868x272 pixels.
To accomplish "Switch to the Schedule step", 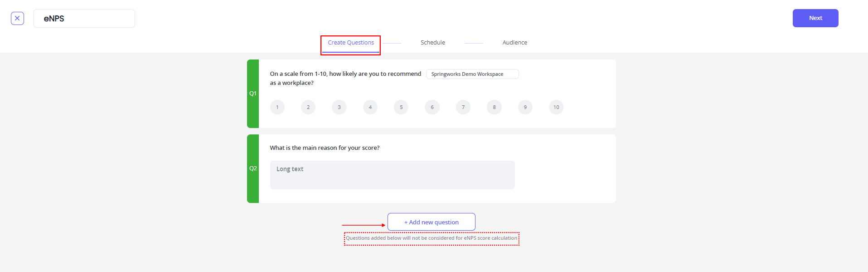I will pyautogui.click(x=433, y=43).
